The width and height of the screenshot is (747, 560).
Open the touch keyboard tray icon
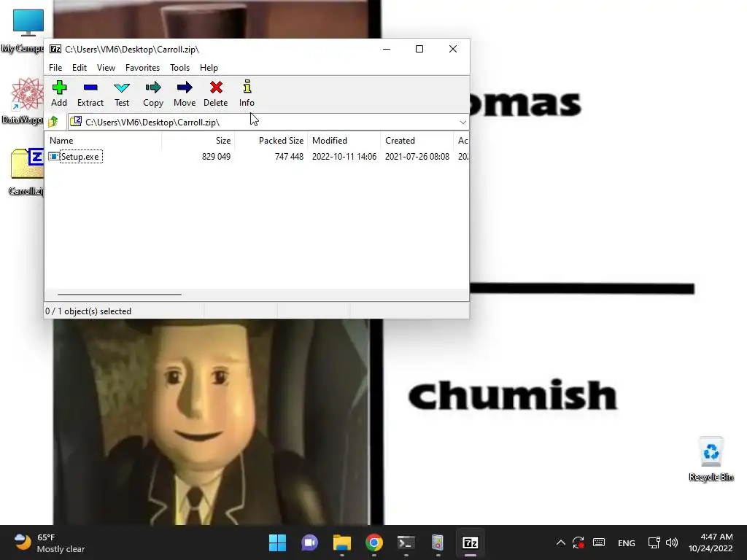click(599, 542)
